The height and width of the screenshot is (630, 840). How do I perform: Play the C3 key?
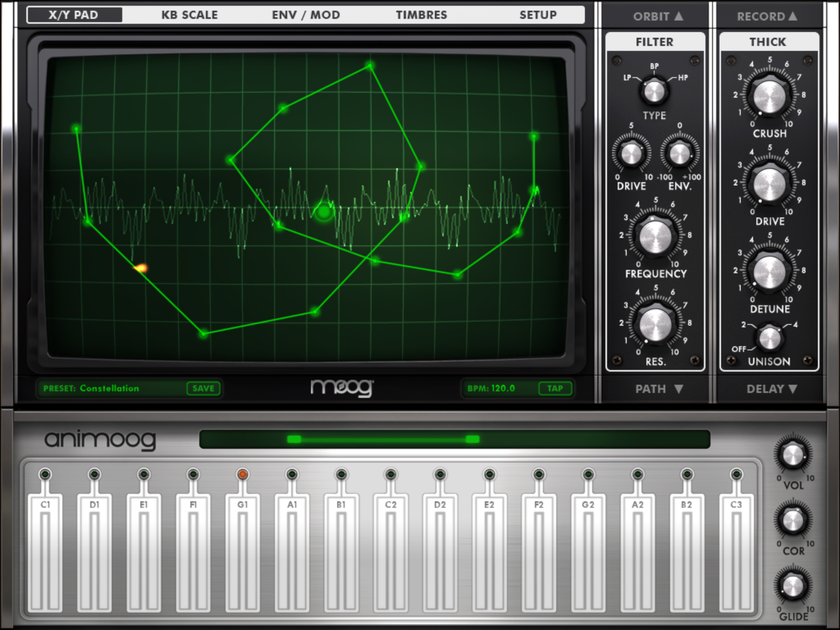point(737,553)
